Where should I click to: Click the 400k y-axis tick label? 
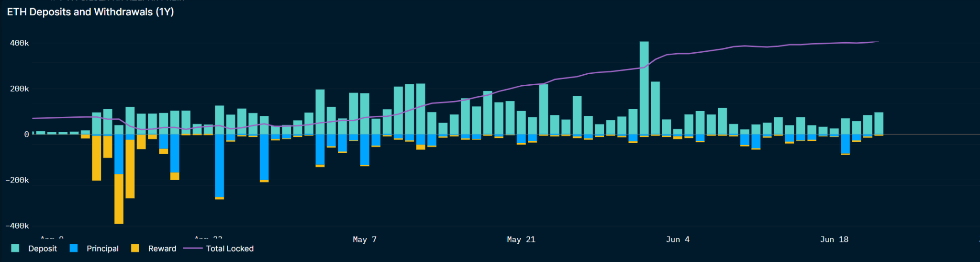(x=20, y=43)
